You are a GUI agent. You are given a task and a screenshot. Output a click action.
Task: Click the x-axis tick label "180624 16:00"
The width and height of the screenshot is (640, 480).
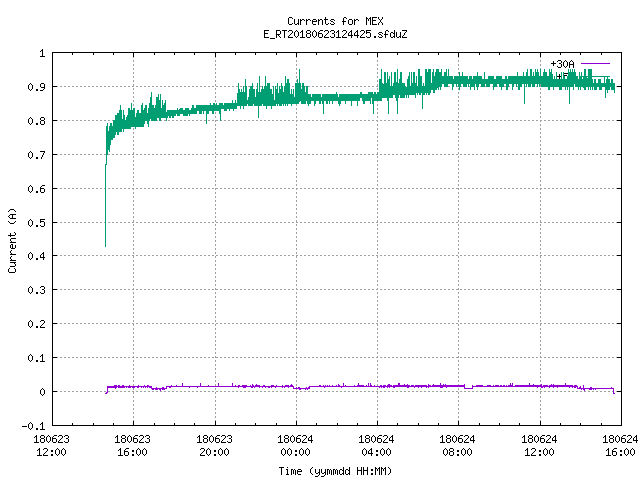click(620, 446)
